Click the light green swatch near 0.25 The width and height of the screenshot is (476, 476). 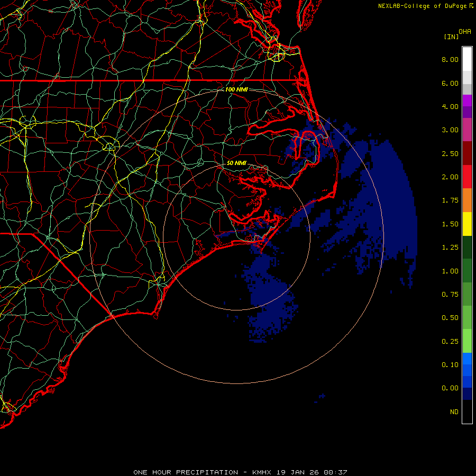pos(467,341)
